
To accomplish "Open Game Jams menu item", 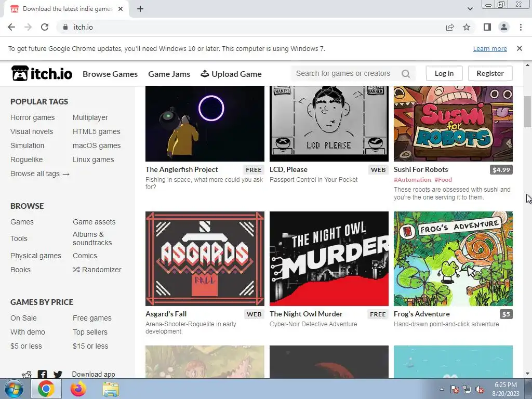I will 169,74.
